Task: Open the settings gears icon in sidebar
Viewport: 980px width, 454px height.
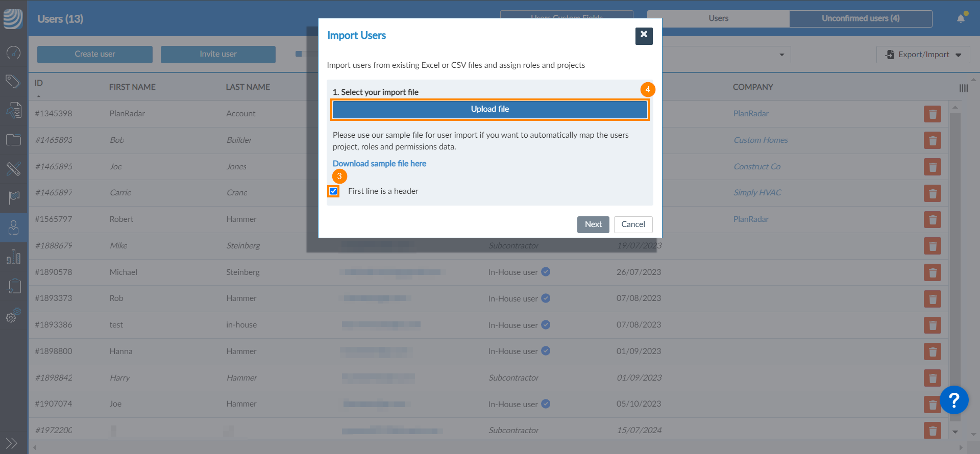Action: (13, 315)
